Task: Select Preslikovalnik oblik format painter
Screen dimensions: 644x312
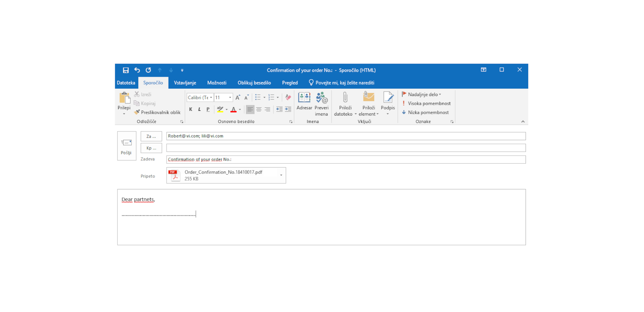Action: [157, 112]
